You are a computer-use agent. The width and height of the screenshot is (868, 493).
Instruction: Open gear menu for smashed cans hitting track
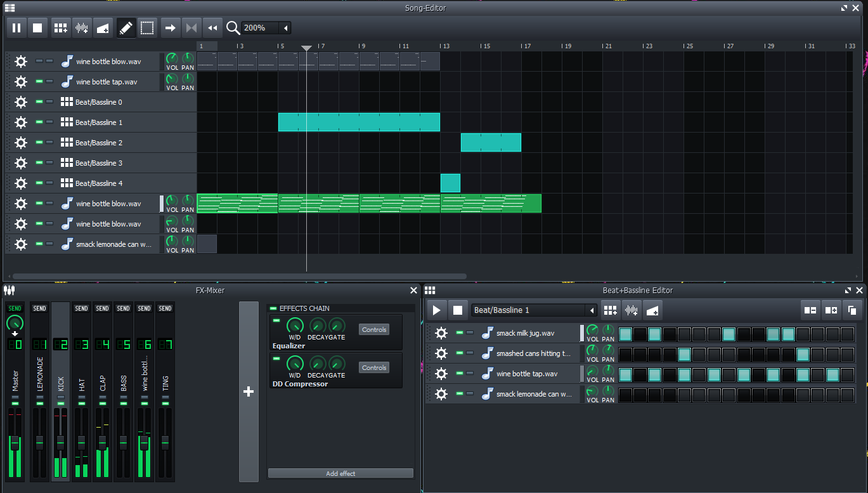[x=441, y=353]
